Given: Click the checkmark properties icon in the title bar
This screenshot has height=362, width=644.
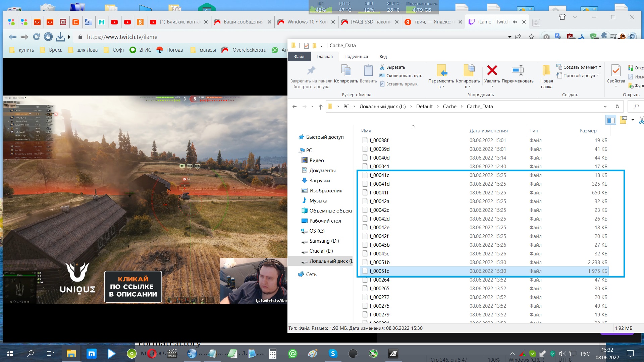Looking at the screenshot, I should 306,46.
